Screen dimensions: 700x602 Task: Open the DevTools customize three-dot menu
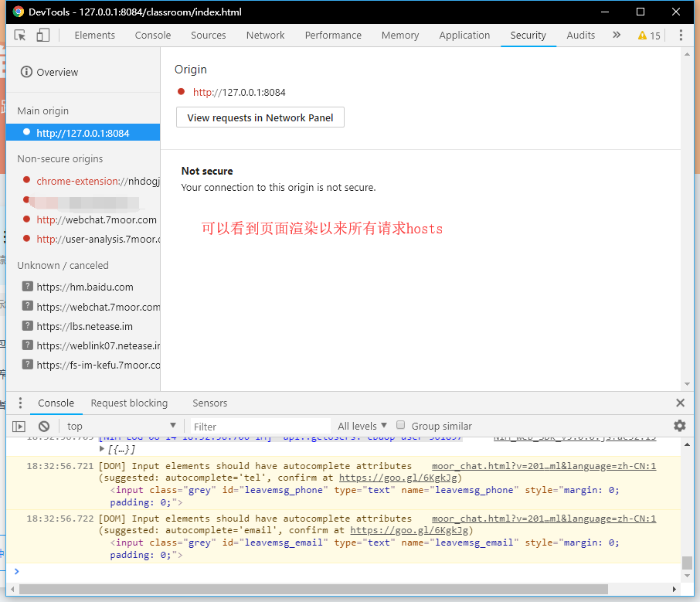tap(681, 35)
